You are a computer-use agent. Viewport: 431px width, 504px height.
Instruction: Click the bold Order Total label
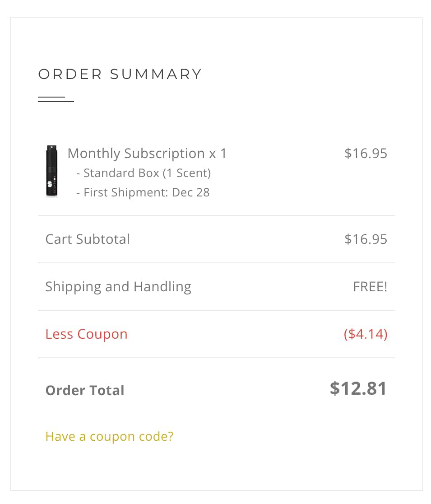85,390
